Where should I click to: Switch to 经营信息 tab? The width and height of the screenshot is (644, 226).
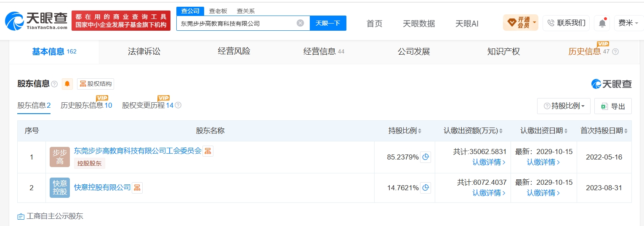coord(324,52)
